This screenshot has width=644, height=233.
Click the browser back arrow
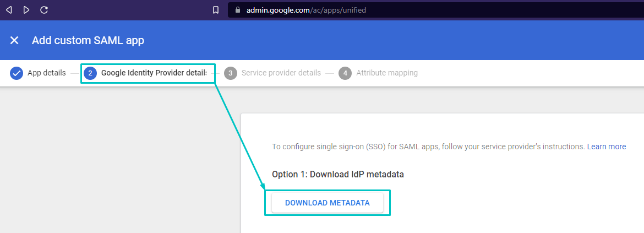click(9, 10)
